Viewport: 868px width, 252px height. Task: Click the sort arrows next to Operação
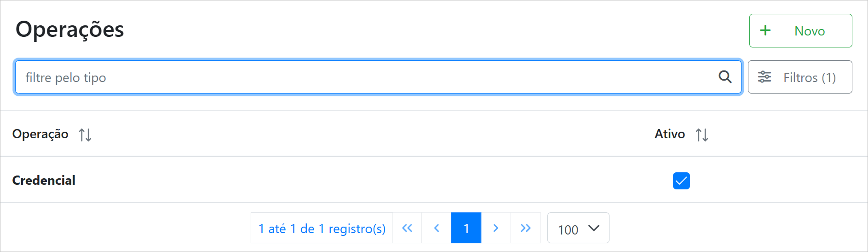(x=85, y=135)
